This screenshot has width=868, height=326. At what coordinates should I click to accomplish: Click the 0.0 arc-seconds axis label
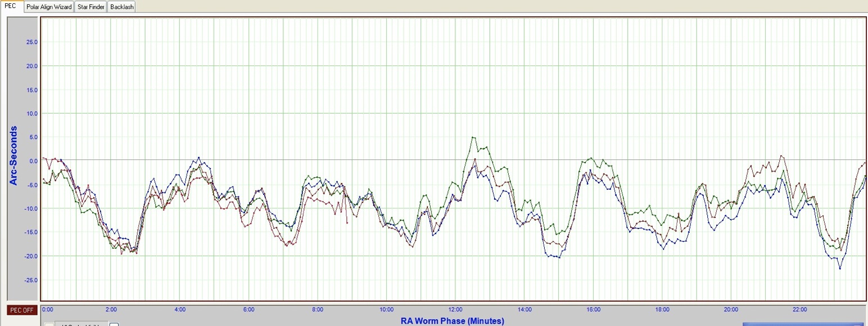tap(33, 161)
